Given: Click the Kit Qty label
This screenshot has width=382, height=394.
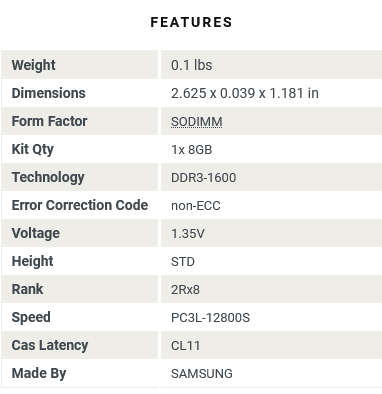Looking at the screenshot, I should point(33,149).
